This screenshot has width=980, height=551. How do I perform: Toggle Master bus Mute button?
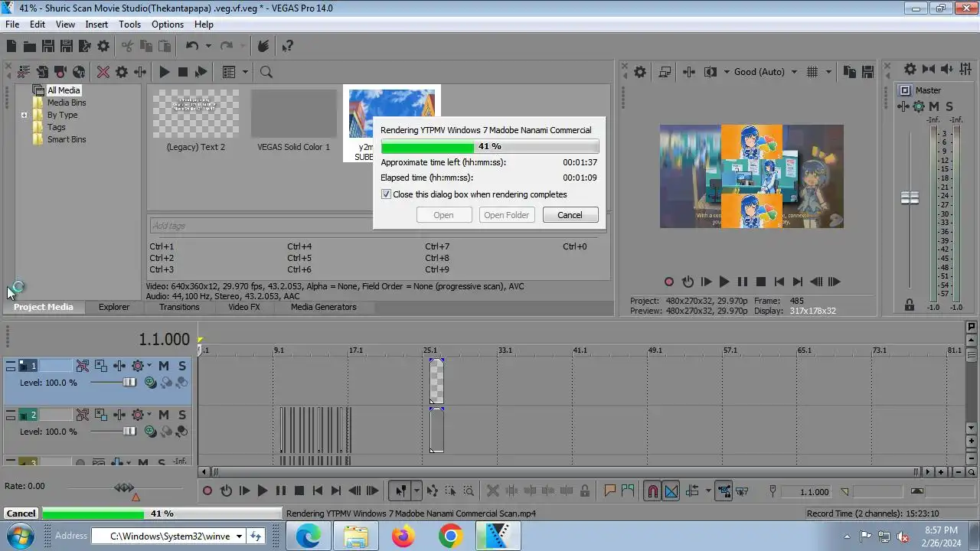point(934,106)
